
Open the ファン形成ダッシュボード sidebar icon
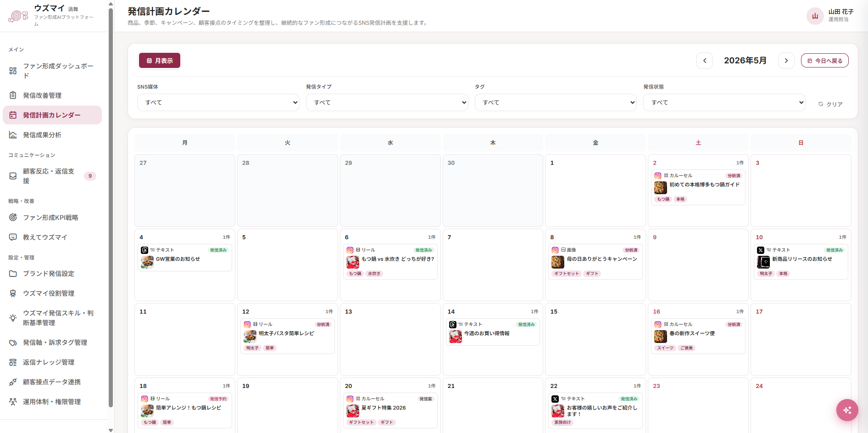click(x=13, y=71)
